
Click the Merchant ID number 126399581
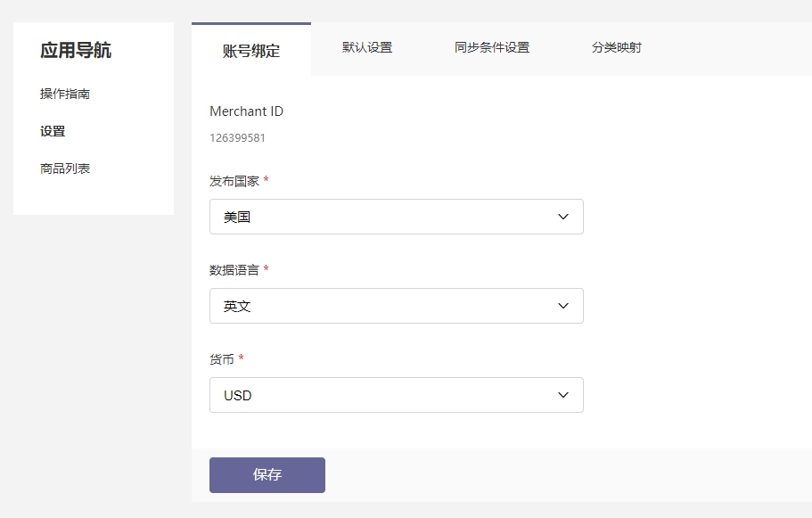[x=237, y=138]
